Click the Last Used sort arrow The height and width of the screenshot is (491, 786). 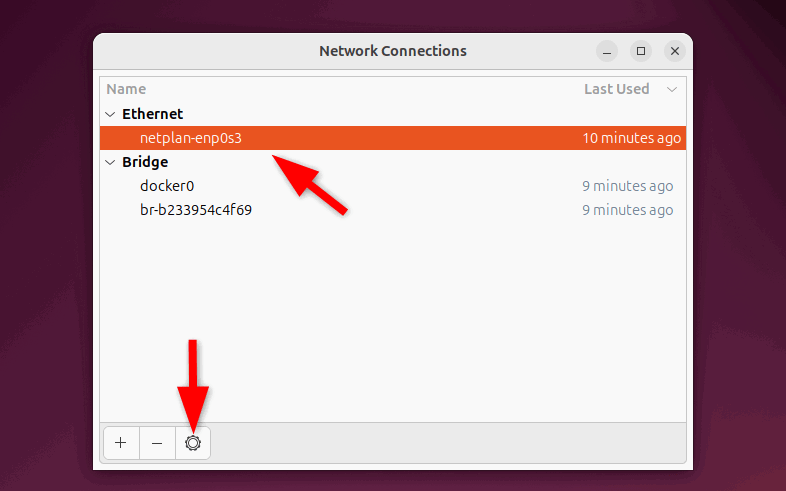[x=672, y=89]
